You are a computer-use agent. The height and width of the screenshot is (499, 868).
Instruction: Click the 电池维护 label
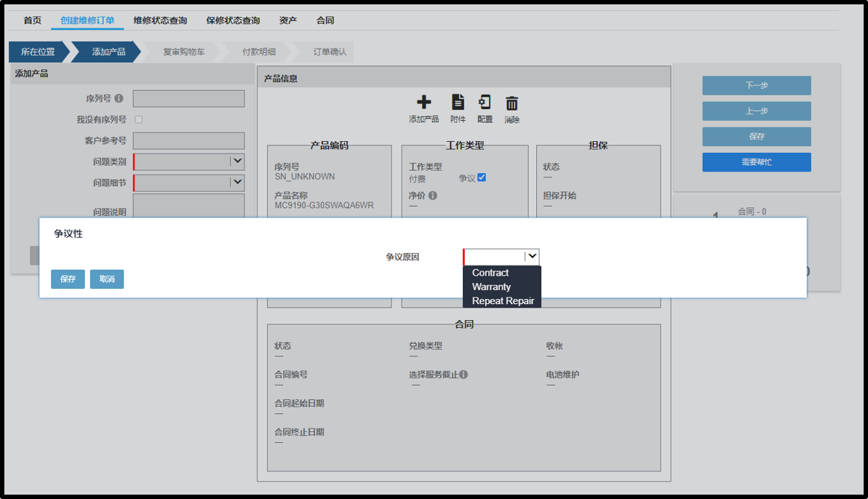coord(562,375)
